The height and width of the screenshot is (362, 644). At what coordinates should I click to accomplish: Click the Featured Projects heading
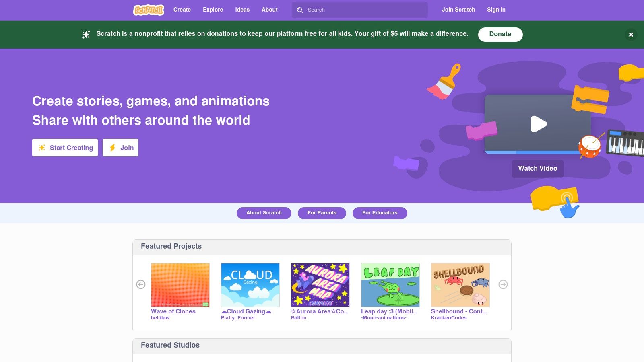point(171,246)
